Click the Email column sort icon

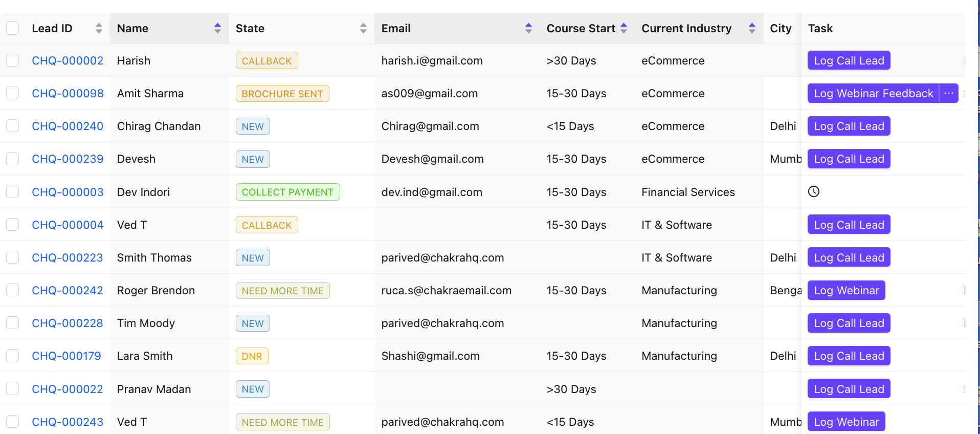(528, 29)
